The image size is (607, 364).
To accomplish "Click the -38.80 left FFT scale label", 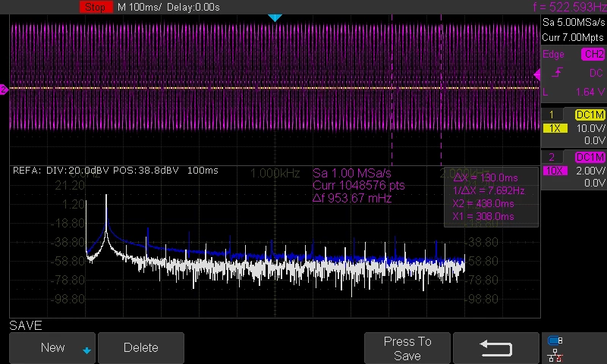I will coord(68,243).
